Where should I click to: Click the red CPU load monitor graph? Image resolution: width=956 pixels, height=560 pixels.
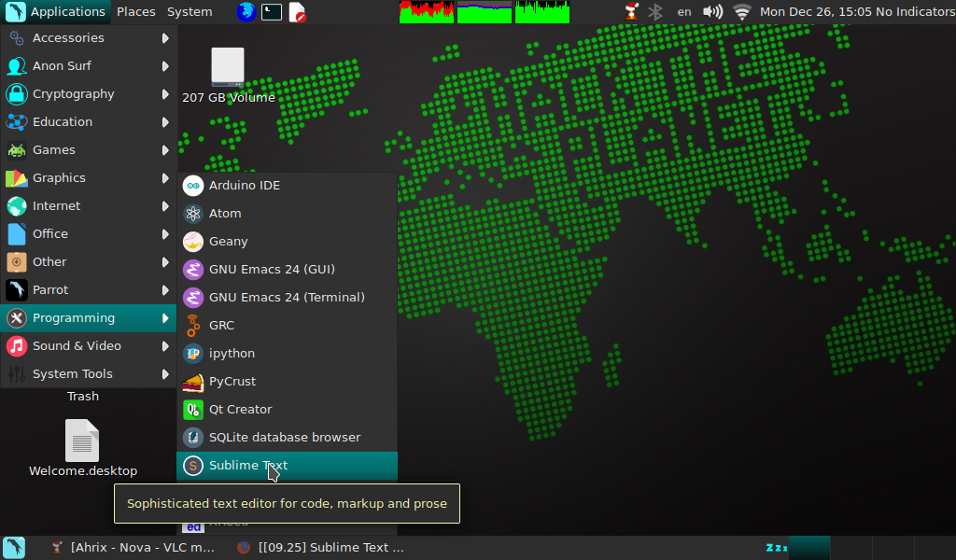pyautogui.click(x=427, y=11)
